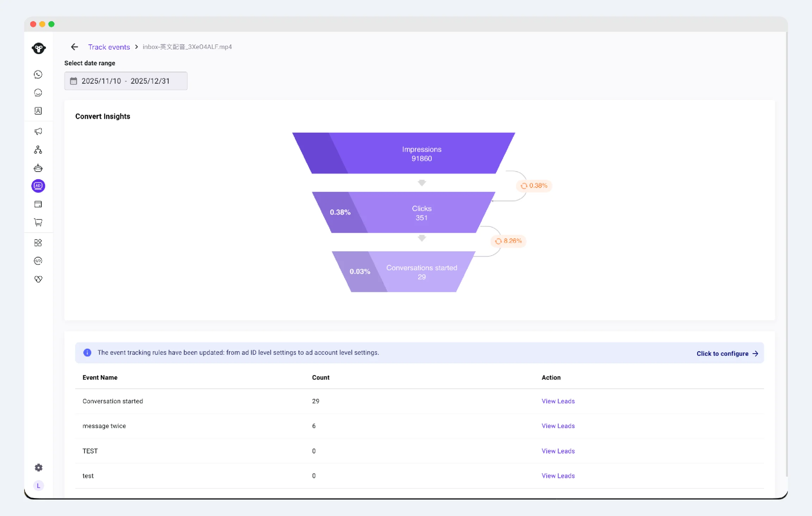Screen dimensions: 812x516
Task: Open the contacts icon in sidebar
Action: pyautogui.click(x=38, y=111)
